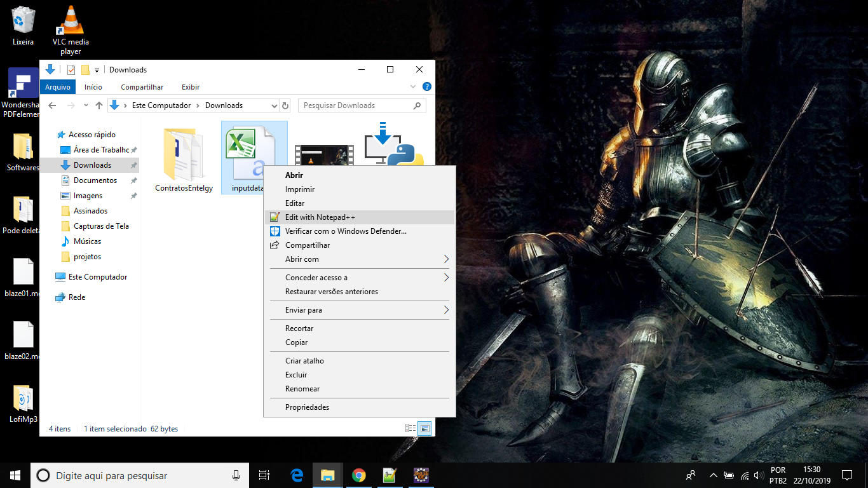Open Notepad++ from the taskbar
Screen dimensions: 868x488
coord(390,475)
